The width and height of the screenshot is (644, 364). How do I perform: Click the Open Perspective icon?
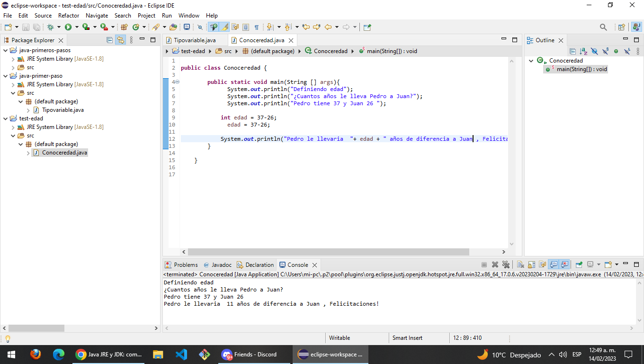(622, 27)
